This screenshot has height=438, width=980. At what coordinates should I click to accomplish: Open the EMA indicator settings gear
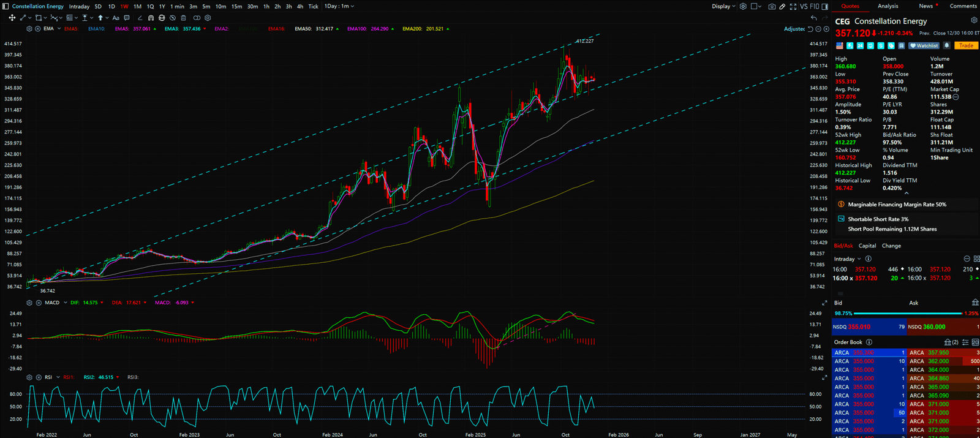[29, 29]
